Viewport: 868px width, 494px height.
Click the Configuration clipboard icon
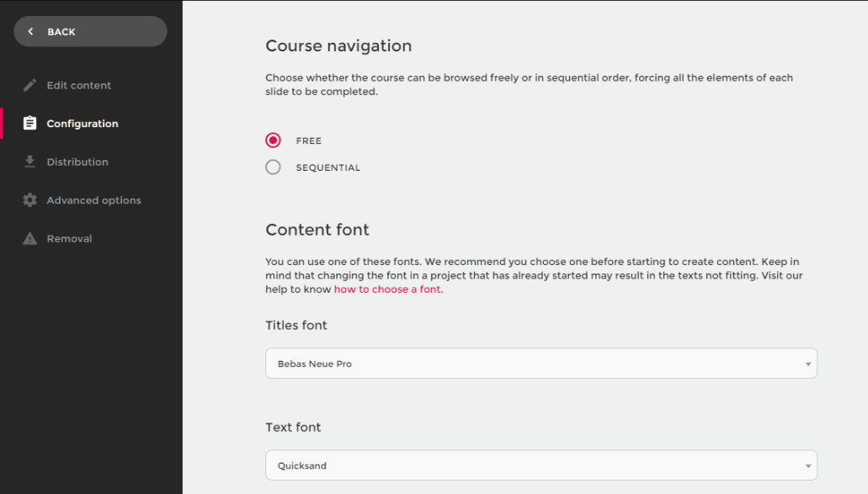(30, 124)
